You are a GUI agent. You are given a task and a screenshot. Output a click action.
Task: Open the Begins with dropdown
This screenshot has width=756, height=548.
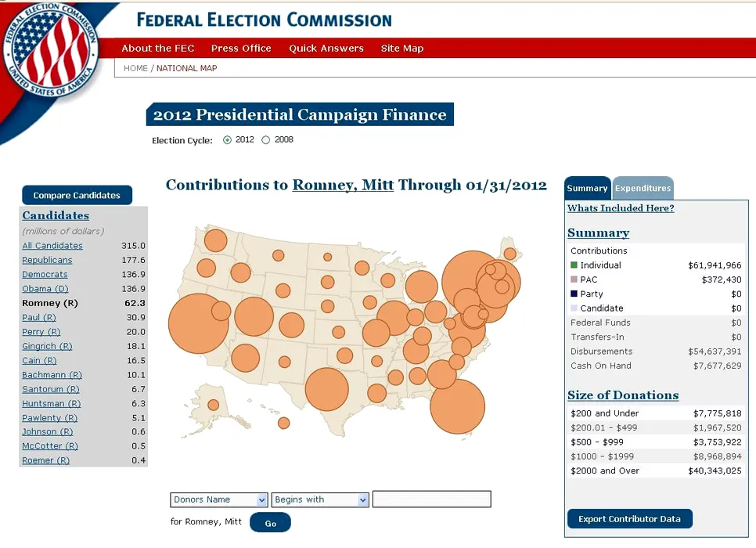(320, 499)
